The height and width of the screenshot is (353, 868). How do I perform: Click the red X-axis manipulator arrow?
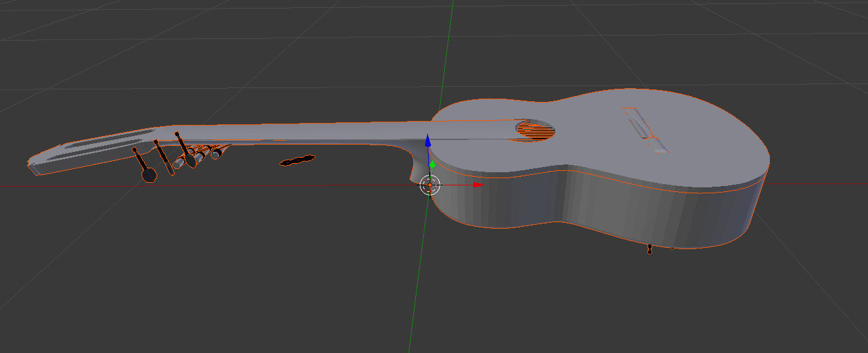[478, 185]
